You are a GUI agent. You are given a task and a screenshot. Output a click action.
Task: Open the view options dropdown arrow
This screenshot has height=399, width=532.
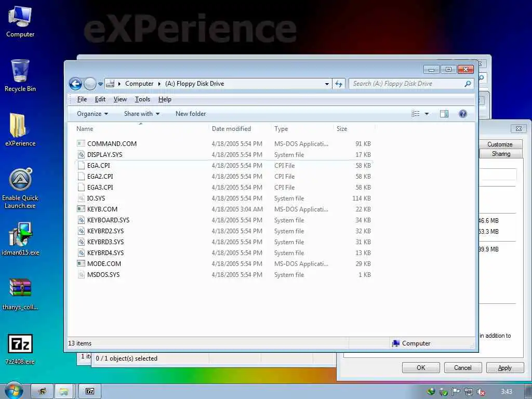point(427,114)
